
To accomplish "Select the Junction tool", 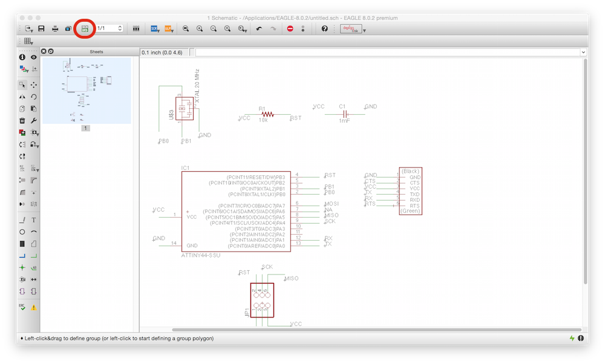I will coord(22,268).
